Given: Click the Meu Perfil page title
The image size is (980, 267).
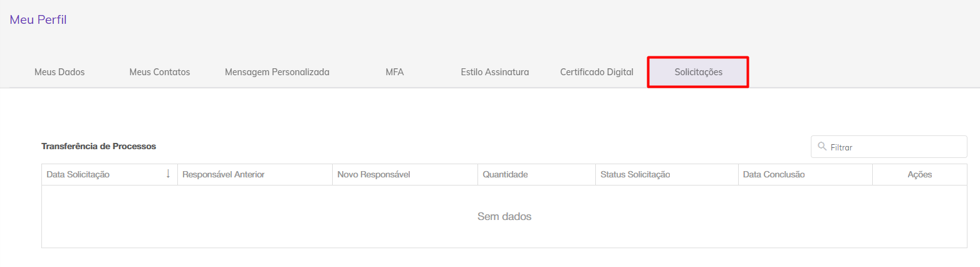Looking at the screenshot, I should 38,20.
